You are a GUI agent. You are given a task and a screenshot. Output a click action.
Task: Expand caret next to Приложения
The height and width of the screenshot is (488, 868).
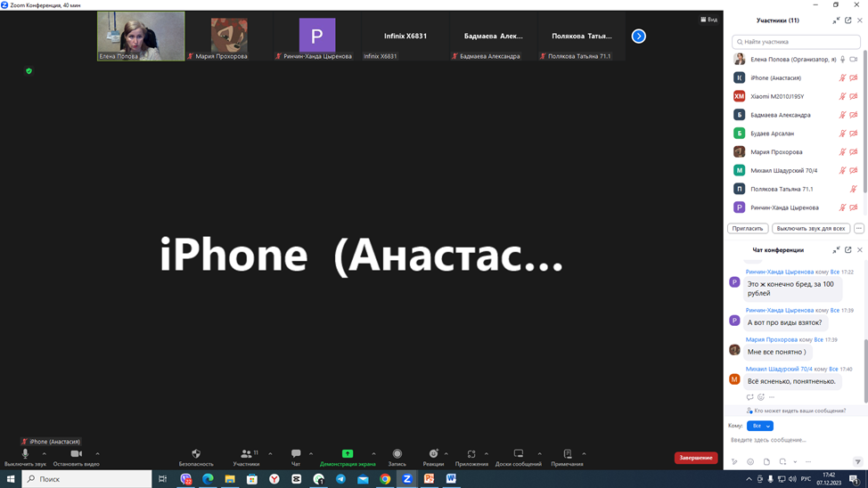(x=486, y=453)
